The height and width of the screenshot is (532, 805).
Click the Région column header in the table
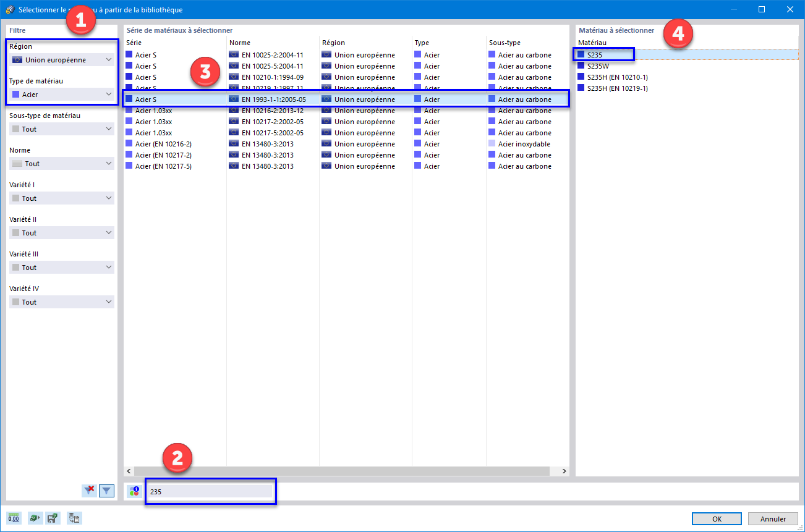(365, 43)
